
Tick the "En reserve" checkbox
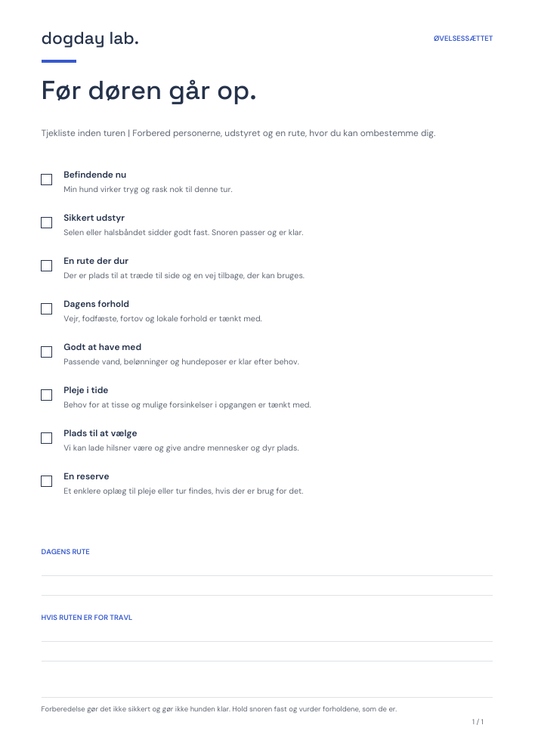tap(46, 481)
